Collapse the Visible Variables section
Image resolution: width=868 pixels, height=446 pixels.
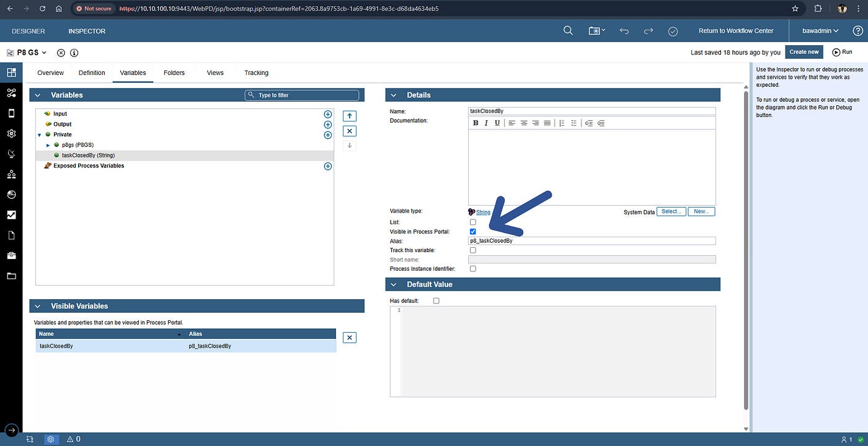38,306
